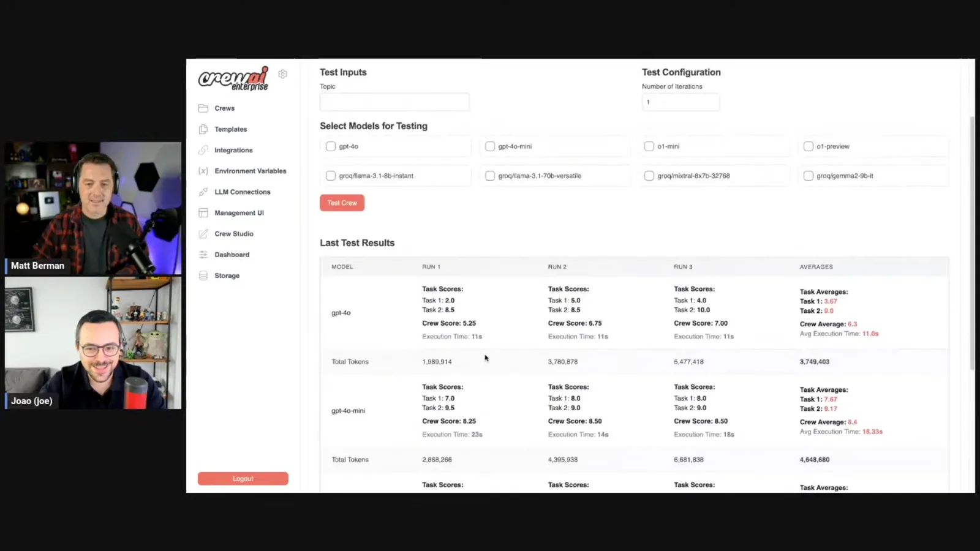The width and height of the screenshot is (980, 551).
Task: Open the Dashboard menu entry
Action: [232, 255]
